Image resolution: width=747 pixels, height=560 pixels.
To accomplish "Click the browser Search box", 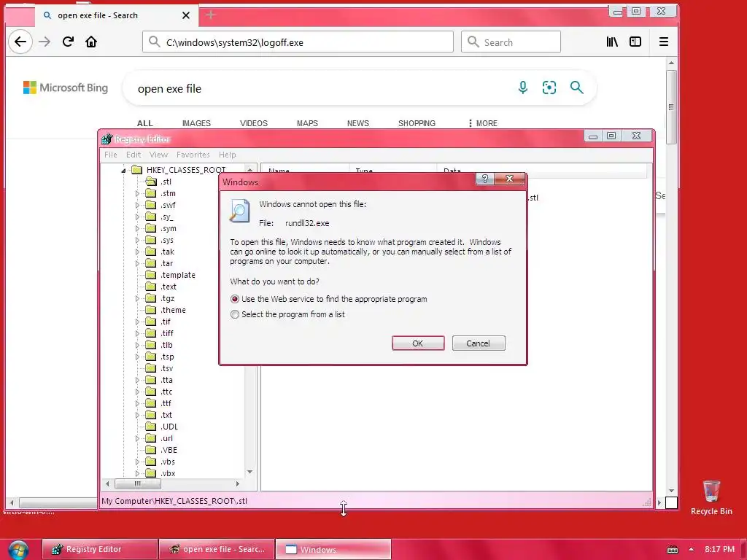I will (x=511, y=42).
